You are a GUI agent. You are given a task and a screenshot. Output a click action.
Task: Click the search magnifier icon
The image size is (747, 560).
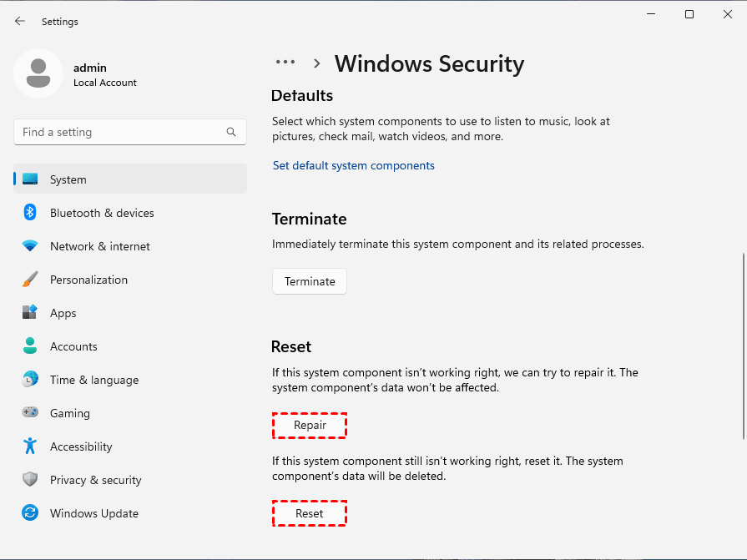(231, 132)
